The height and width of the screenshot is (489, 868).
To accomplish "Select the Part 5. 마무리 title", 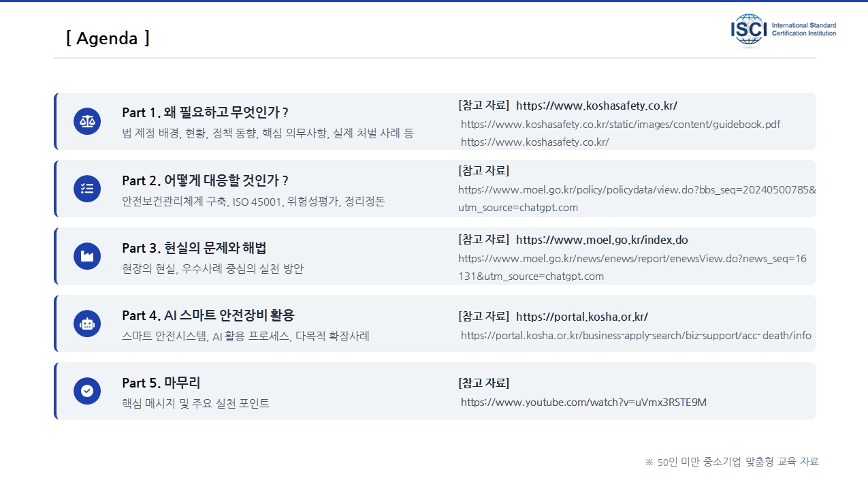I will point(161,383).
